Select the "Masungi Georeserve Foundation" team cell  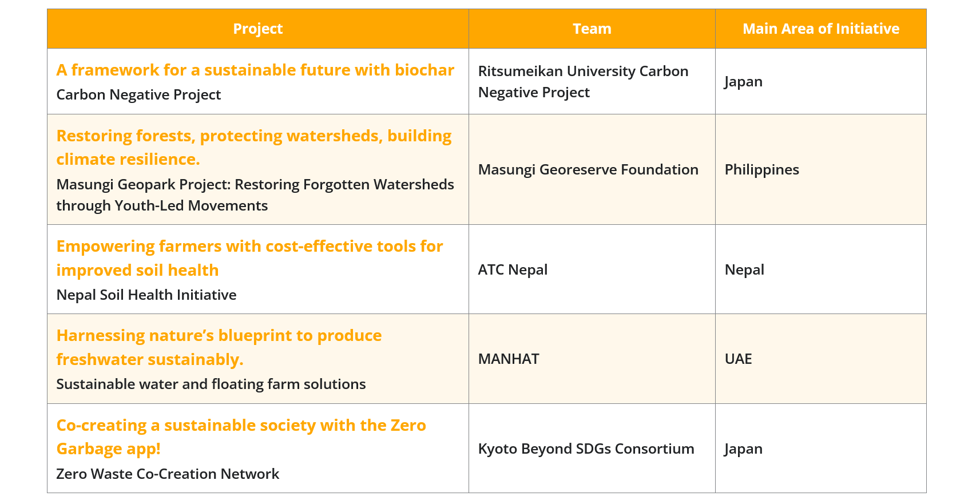click(588, 170)
